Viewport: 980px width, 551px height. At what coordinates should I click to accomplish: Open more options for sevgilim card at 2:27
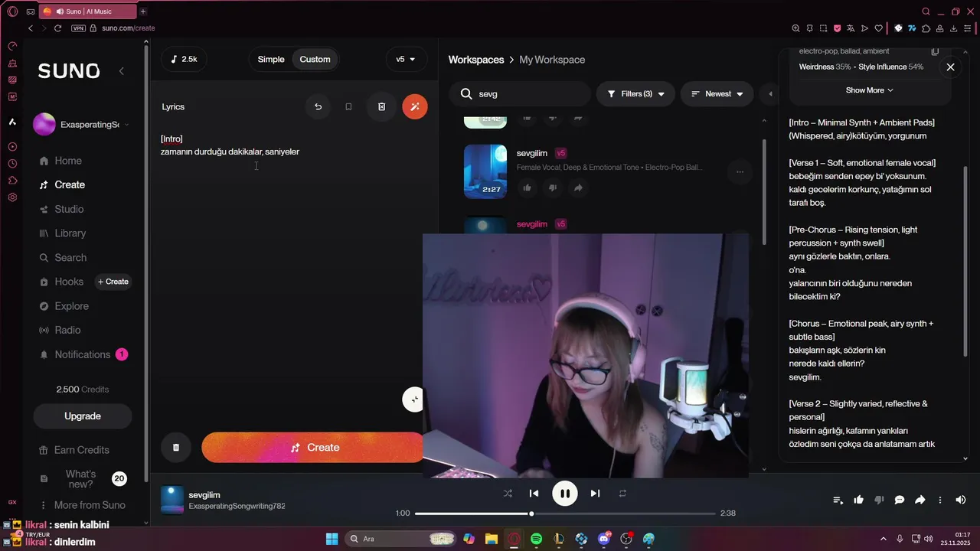pyautogui.click(x=740, y=172)
